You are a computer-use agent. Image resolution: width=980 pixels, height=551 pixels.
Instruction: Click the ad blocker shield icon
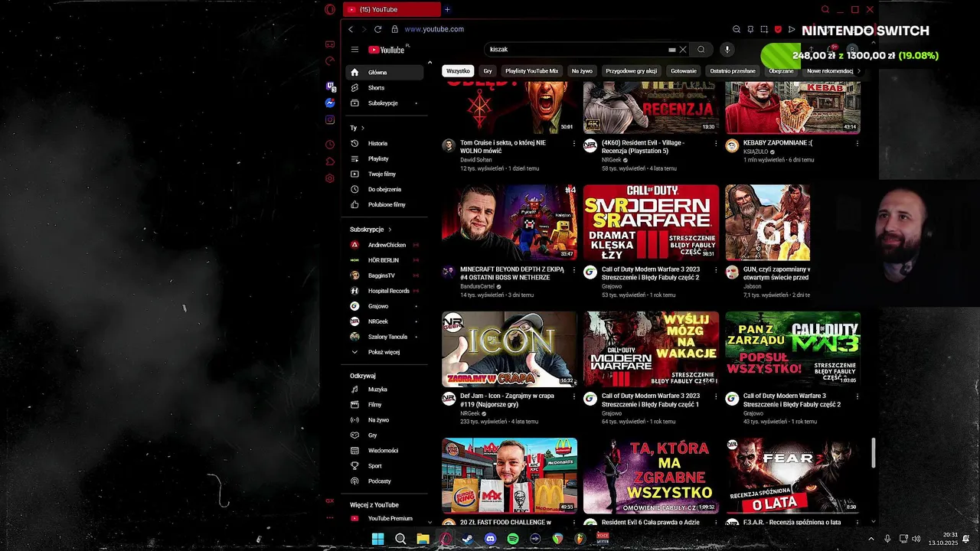point(778,29)
